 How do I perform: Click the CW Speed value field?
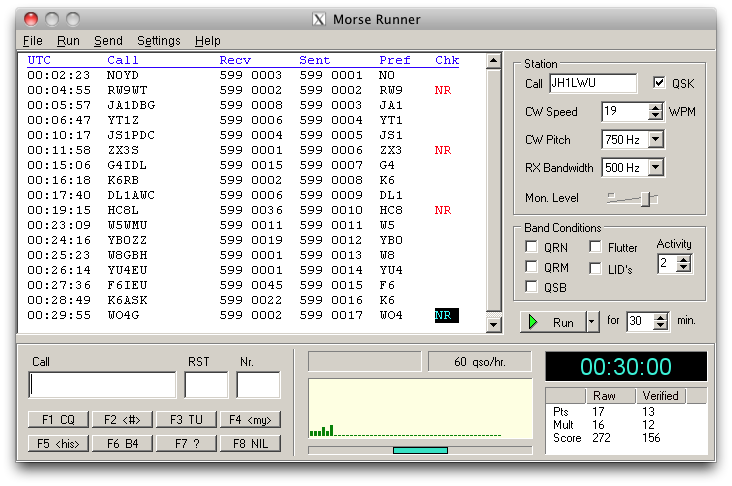pyautogui.click(x=626, y=111)
